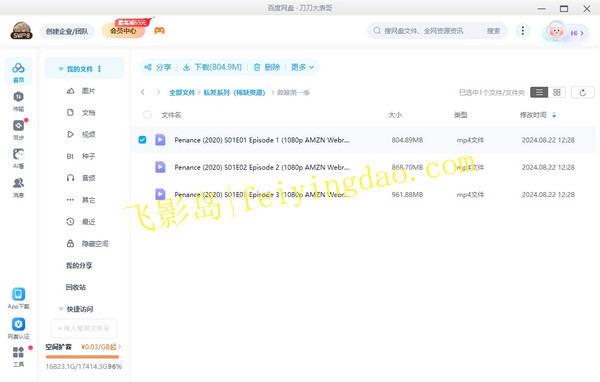Open the 同步 sync sidebar icon
Viewport: 600px width, 382px height.
point(18,129)
